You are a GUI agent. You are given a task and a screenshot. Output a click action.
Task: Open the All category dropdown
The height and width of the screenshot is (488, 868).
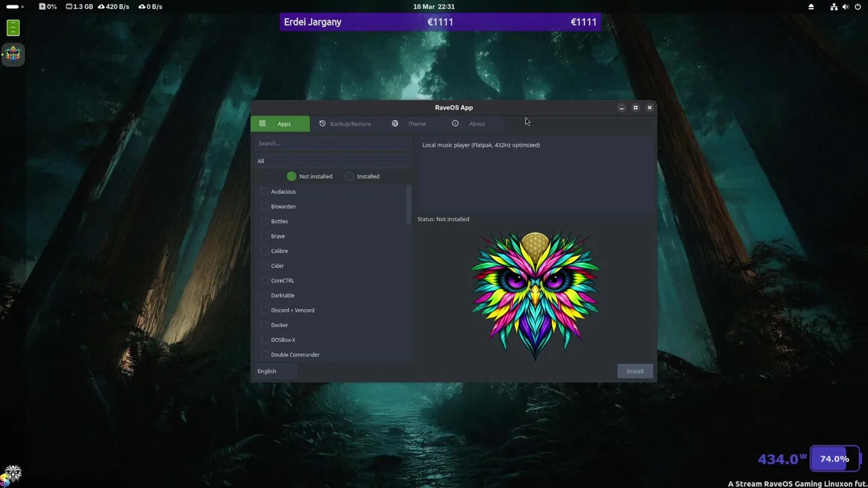click(333, 161)
